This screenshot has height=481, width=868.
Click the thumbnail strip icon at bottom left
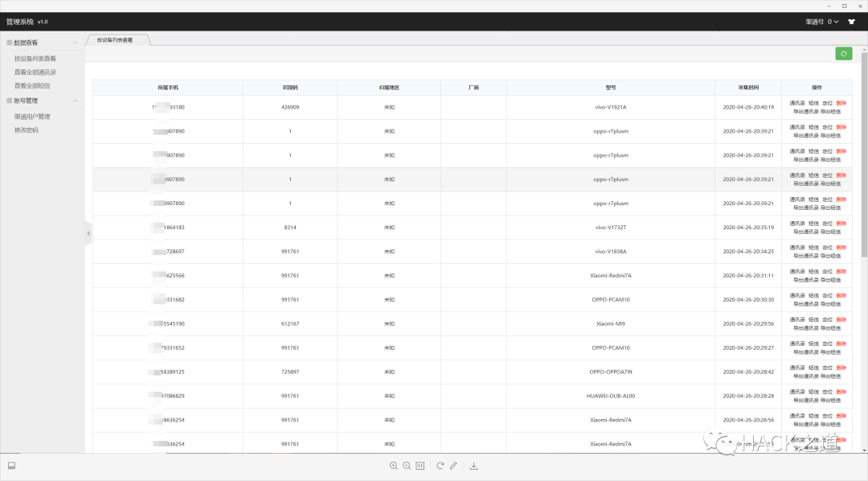(11, 466)
